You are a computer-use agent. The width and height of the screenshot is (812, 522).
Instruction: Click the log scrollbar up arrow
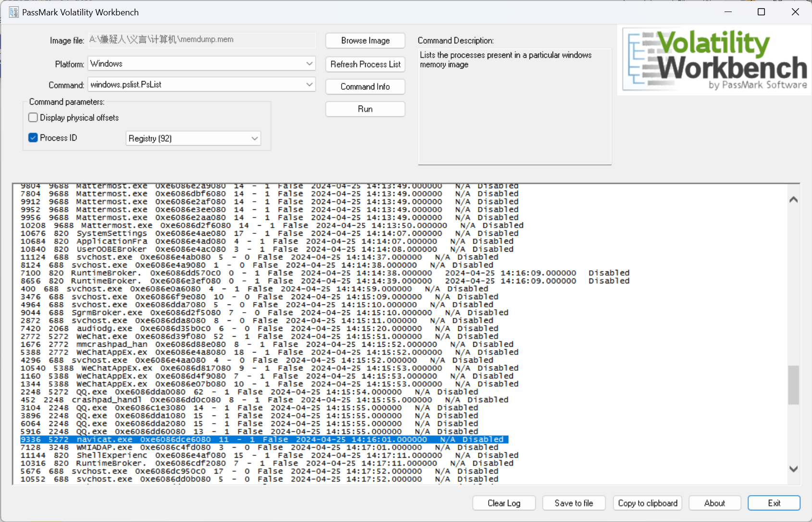(x=794, y=199)
